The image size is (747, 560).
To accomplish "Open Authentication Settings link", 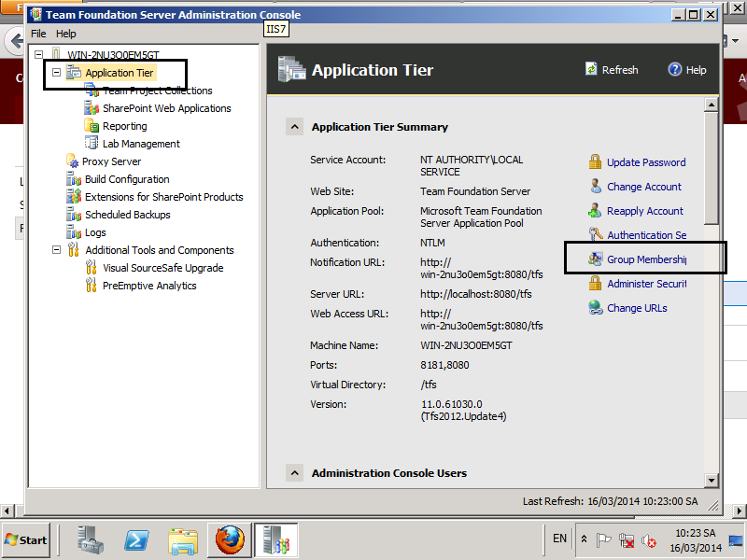I will [x=646, y=235].
